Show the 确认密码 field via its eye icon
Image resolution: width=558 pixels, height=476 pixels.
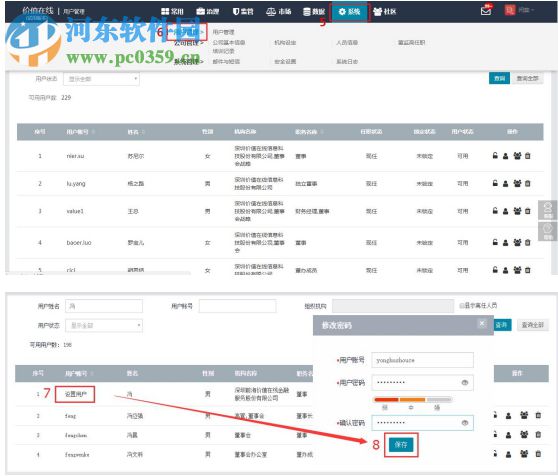tap(465, 423)
